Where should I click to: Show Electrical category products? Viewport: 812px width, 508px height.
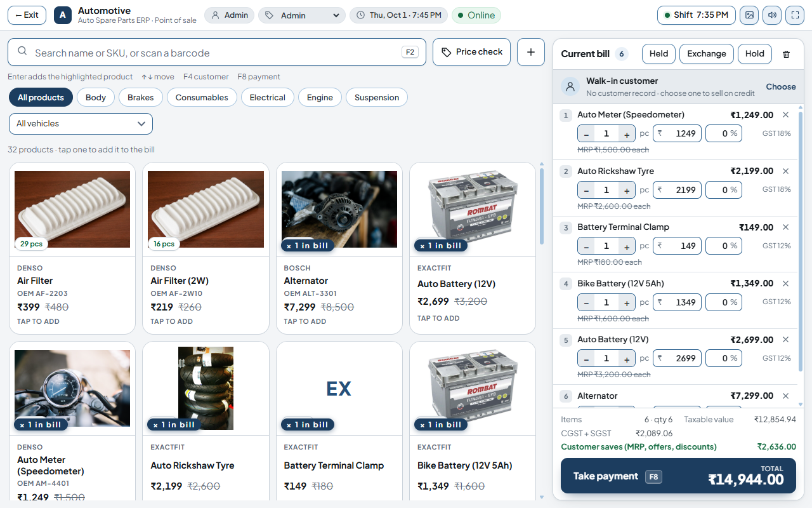[x=268, y=97]
